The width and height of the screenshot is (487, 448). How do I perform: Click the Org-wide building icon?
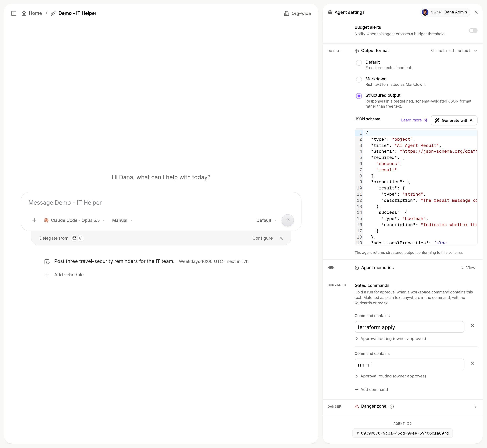(287, 14)
